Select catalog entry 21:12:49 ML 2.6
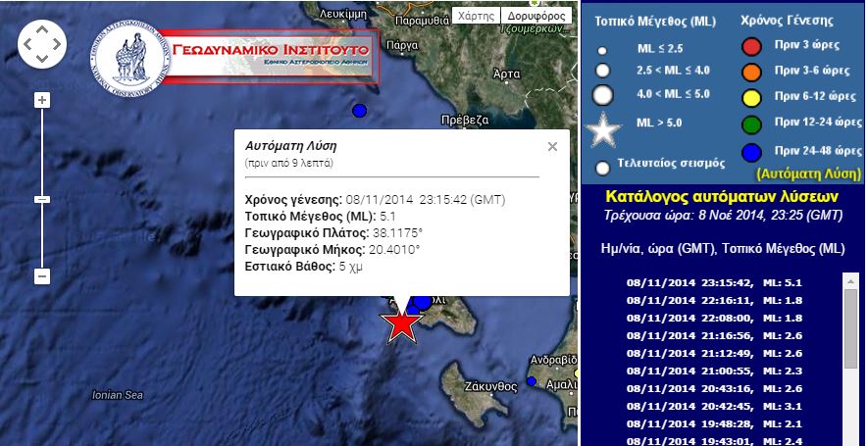868x446 pixels. click(714, 354)
